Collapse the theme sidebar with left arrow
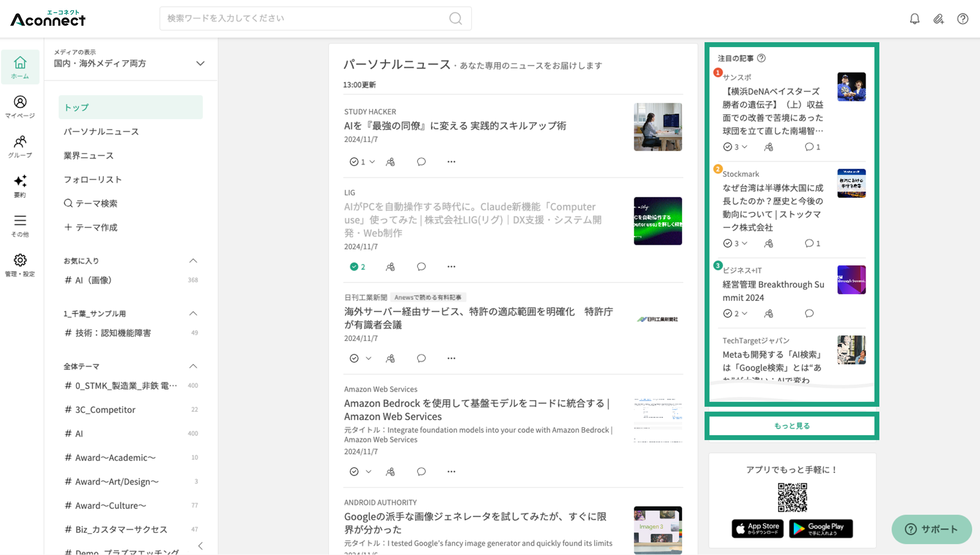Image resolution: width=980 pixels, height=555 pixels. pos(200,546)
